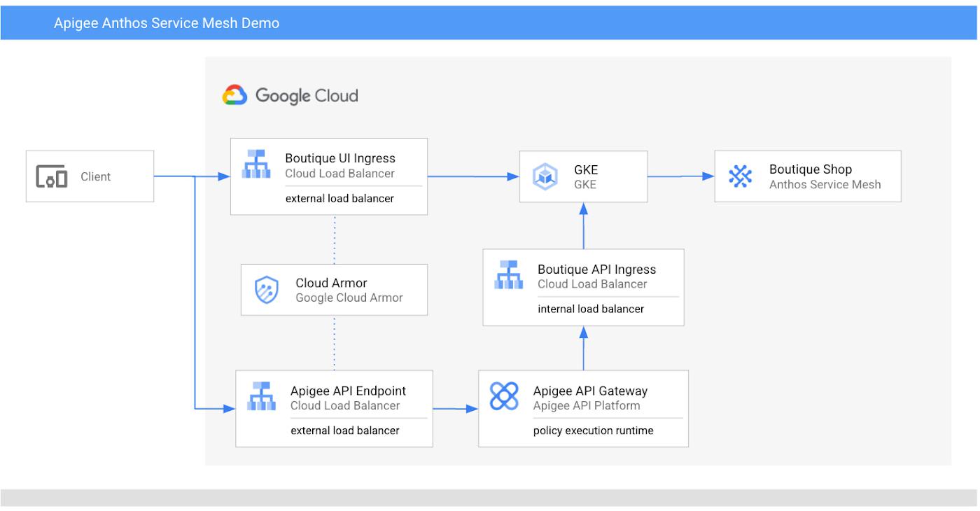Click 'Cloud Load Balancer' under Boutique UI Ingress
The height and width of the screenshot is (511, 980).
(339, 174)
